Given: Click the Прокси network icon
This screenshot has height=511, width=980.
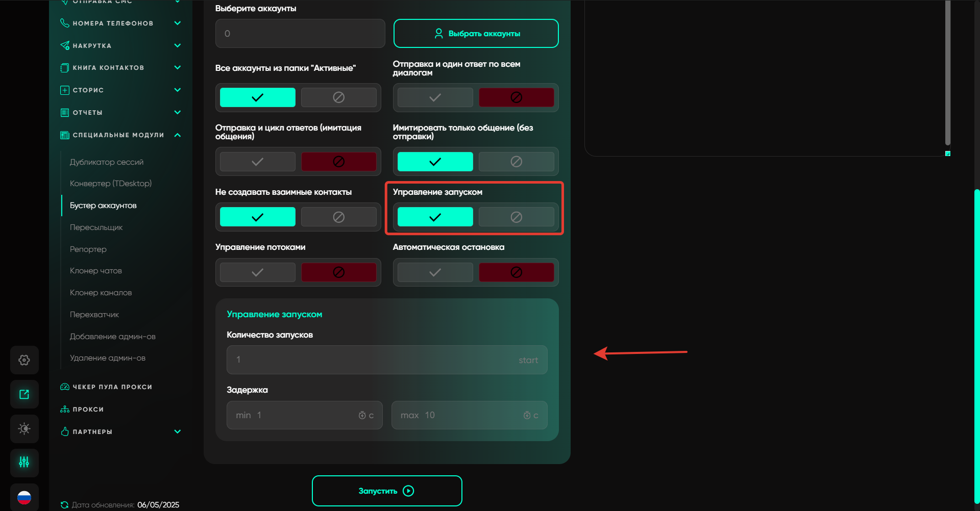Looking at the screenshot, I should [x=65, y=410].
